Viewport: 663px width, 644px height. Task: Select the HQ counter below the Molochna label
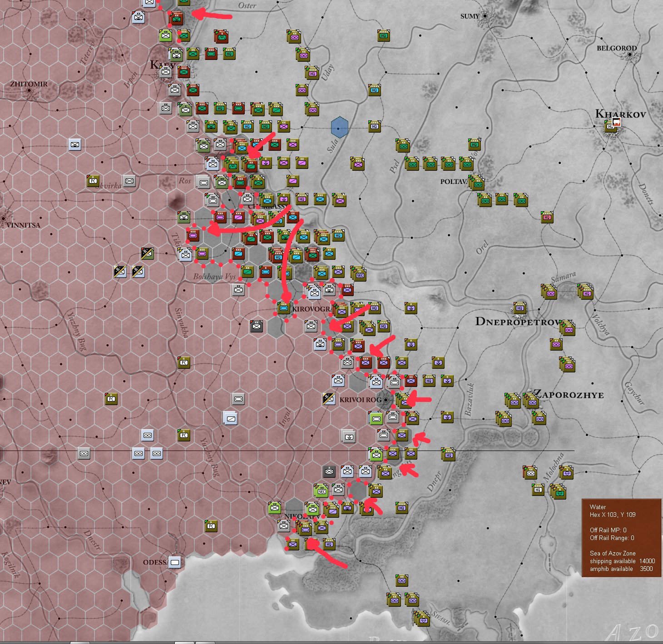(x=538, y=490)
